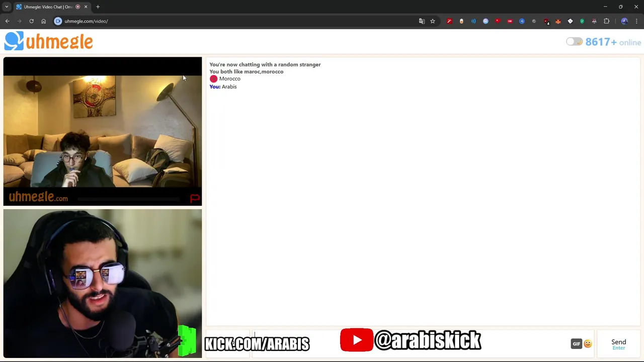Toggle the switch beside the online count
This screenshot has height=362, width=644.
(574, 42)
